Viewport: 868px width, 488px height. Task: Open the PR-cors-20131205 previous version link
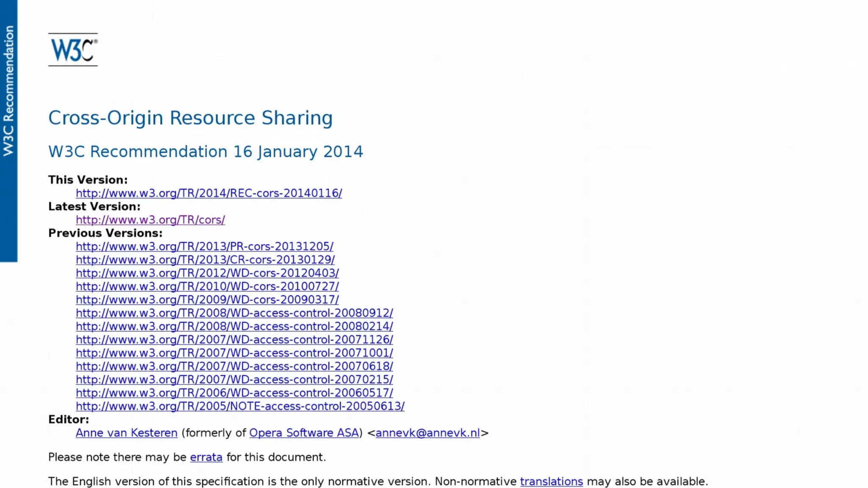[204, 247]
